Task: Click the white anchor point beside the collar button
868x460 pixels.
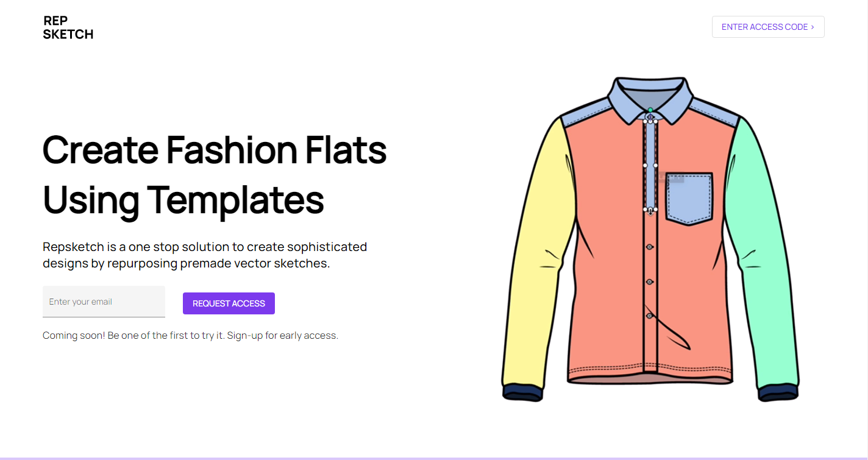Action: (655, 122)
